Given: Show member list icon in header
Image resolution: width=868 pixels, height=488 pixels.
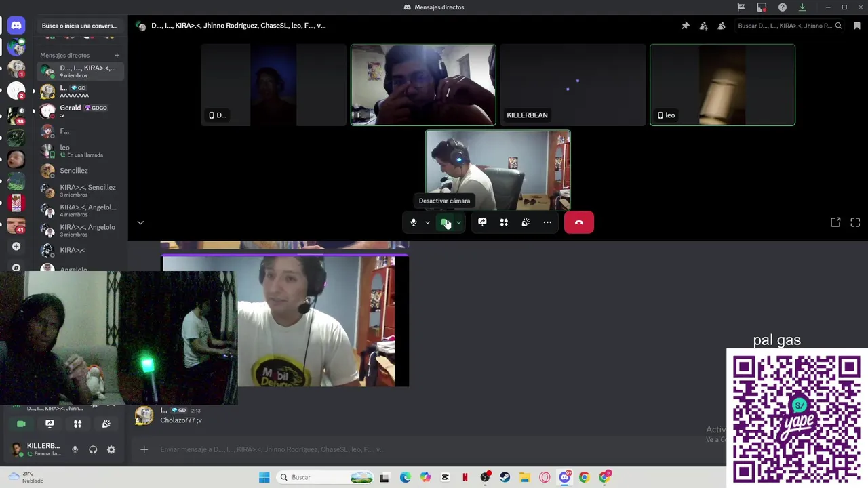Looking at the screenshot, I should point(721,26).
